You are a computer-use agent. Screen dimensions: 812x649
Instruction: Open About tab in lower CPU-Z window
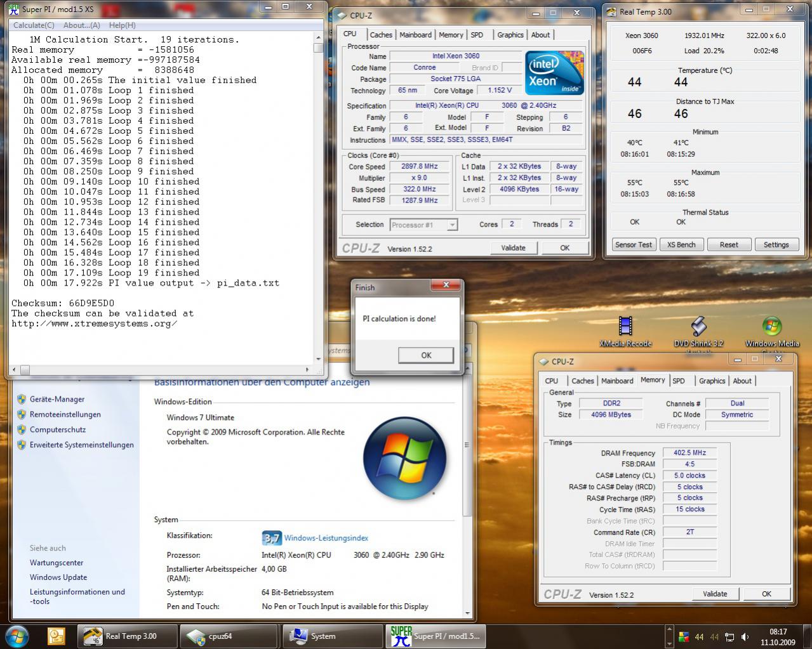click(x=742, y=381)
